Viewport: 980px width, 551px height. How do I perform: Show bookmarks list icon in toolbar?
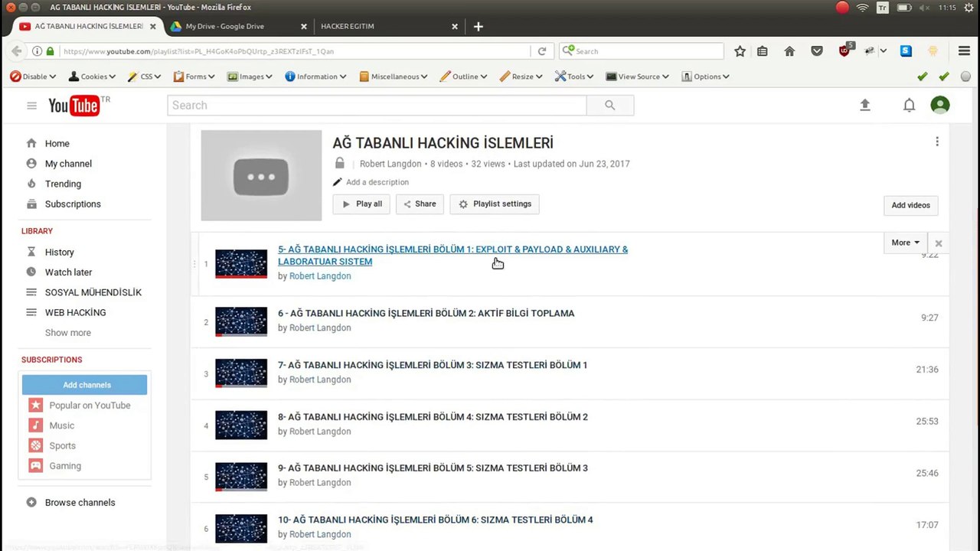762,51
